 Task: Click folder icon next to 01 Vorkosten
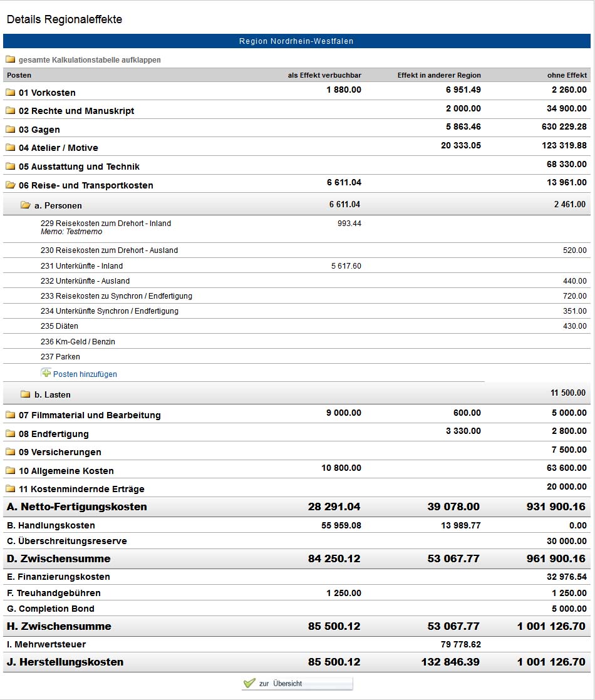tap(10, 93)
